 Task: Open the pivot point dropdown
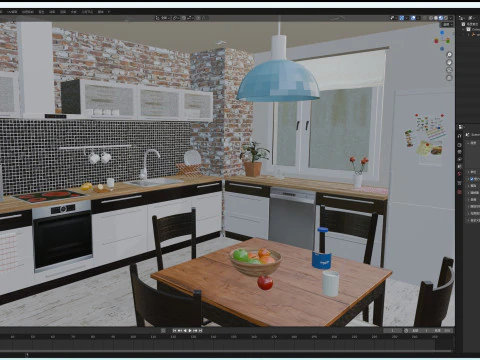pyautogui.click(x=176, y=18)
